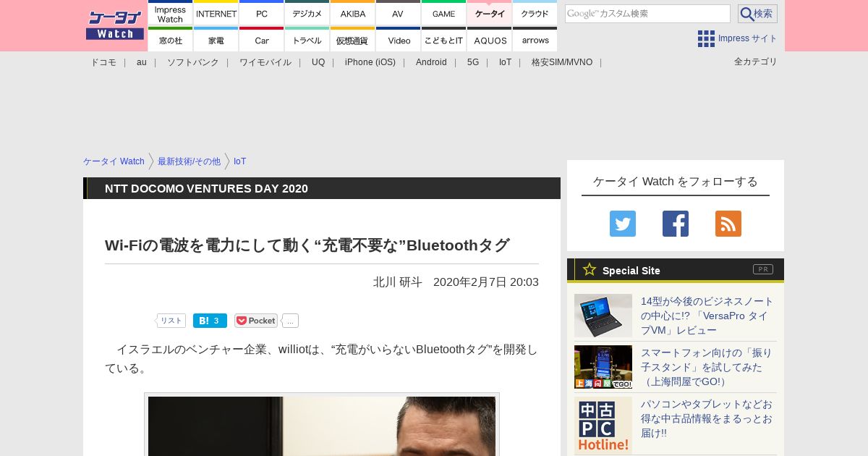Open more share options ellipsis button
The image size is (868, 456).
pos(290,321)
